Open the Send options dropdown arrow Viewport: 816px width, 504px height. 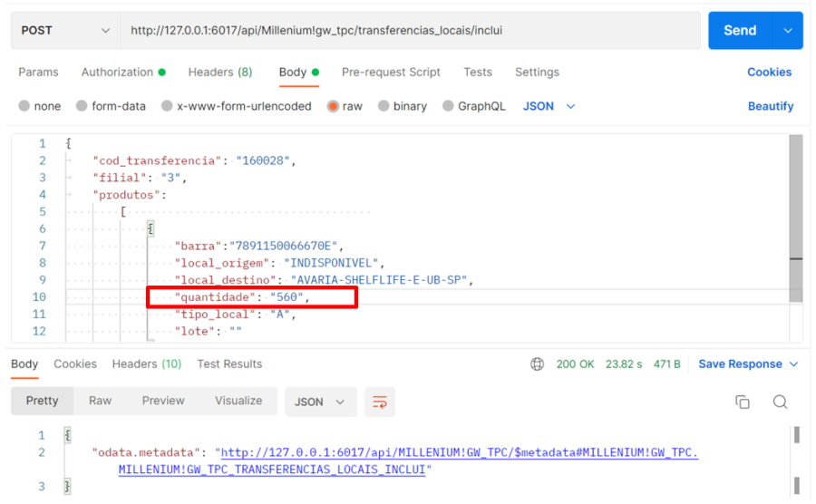(x=788, y=30)
